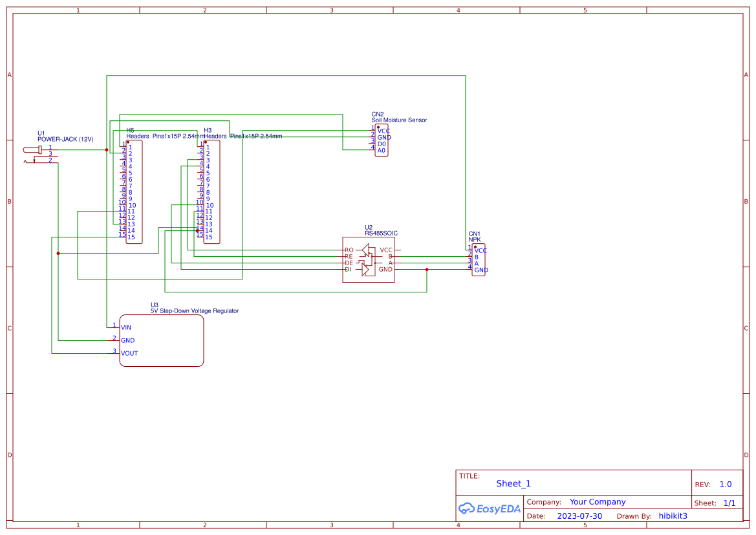
Task: Select the 5V Step-Down Voltage Regulator body
Action: tap(162, 340)
